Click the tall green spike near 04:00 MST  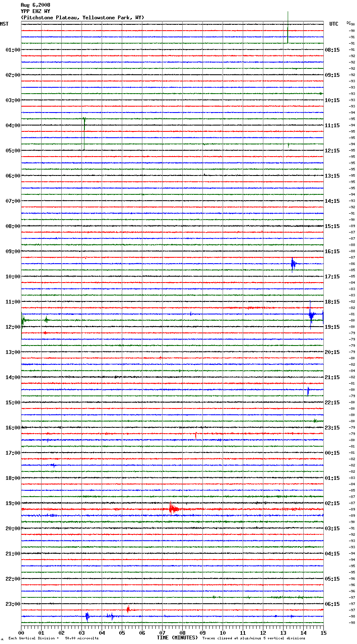pos(84,134)
